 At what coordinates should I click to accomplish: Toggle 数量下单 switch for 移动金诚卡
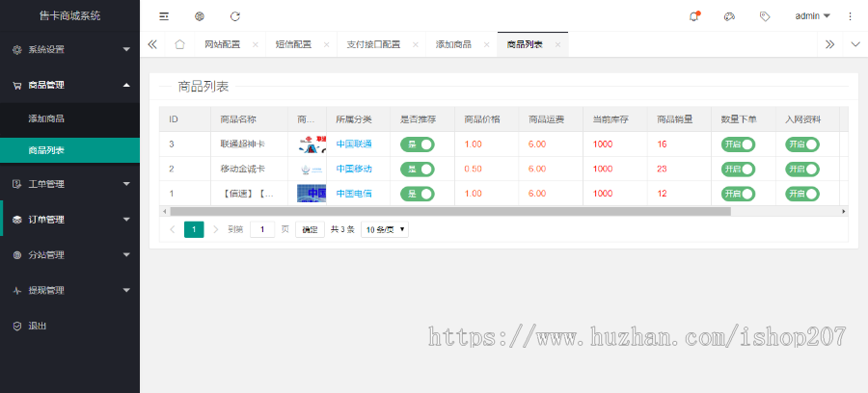pyautogui.click(x=738, y=169)
